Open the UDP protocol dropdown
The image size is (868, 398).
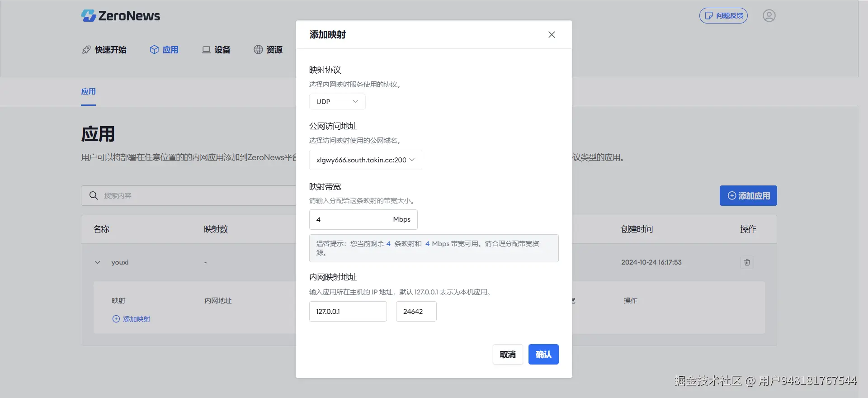click(337, 102)
